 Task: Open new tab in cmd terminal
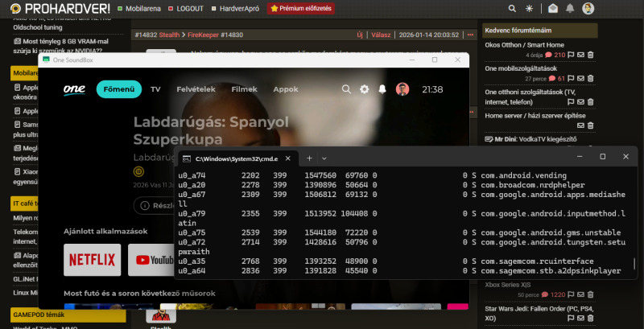(309, 158)
